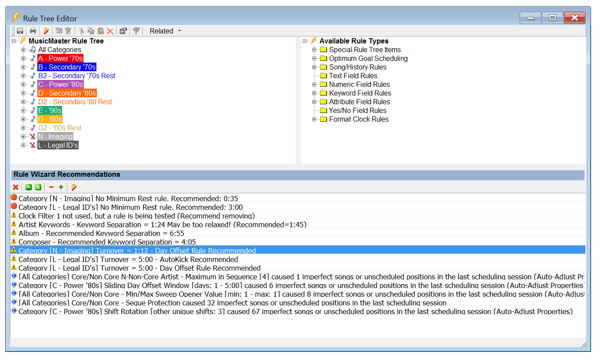This screenshot has height=364, width=601.
Task: Select the Segue Protection recommendation row
Action: (232, 303)
